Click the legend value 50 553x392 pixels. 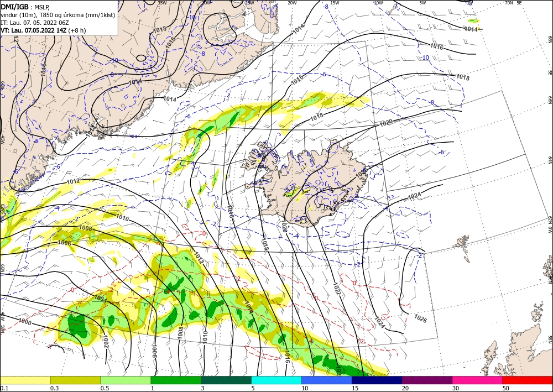click(506, 388)
